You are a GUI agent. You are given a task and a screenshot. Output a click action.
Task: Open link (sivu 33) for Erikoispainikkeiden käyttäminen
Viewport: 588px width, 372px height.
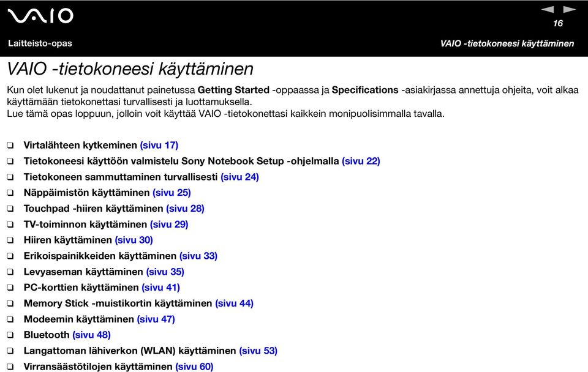[x=198, y=256]
